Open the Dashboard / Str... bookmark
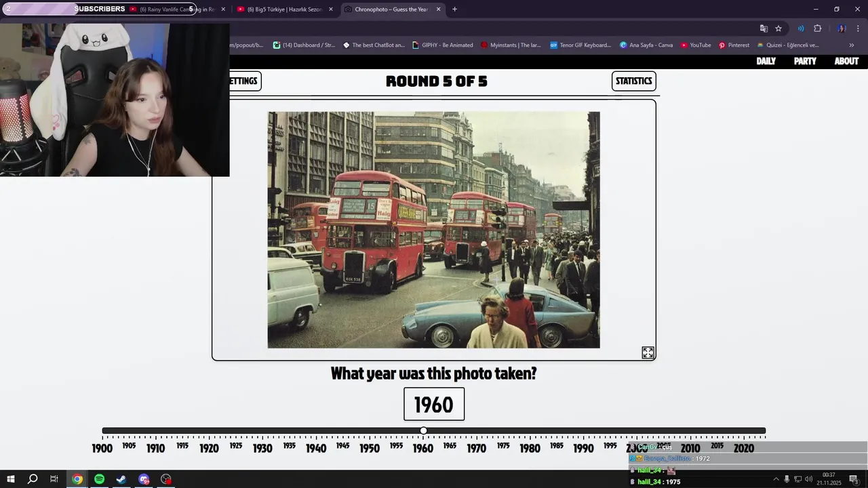The height and width of the screenshot is (488, 868). tap(304, 45)
